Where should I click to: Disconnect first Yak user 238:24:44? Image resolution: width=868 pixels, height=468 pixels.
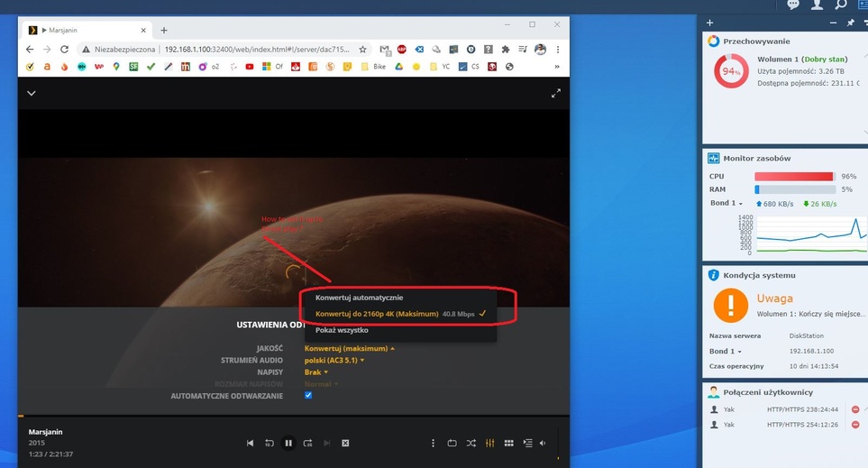coord(855,410)
